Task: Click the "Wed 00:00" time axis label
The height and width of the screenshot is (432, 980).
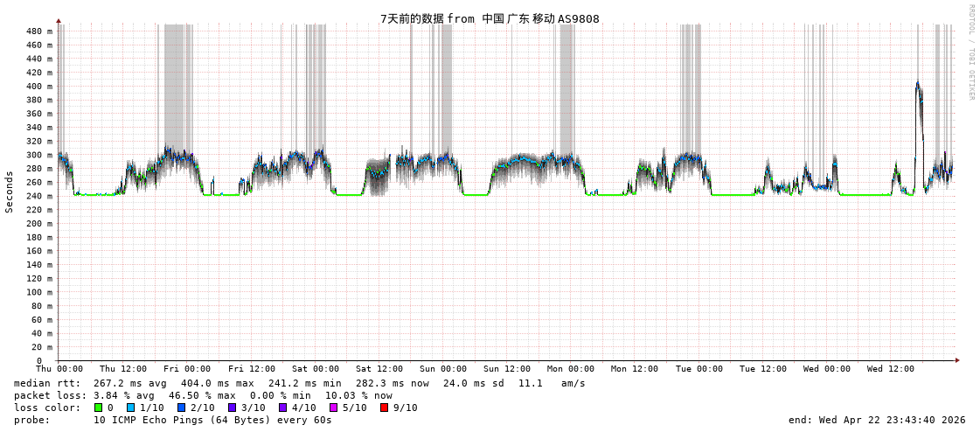Action: (x=828, y=369)
